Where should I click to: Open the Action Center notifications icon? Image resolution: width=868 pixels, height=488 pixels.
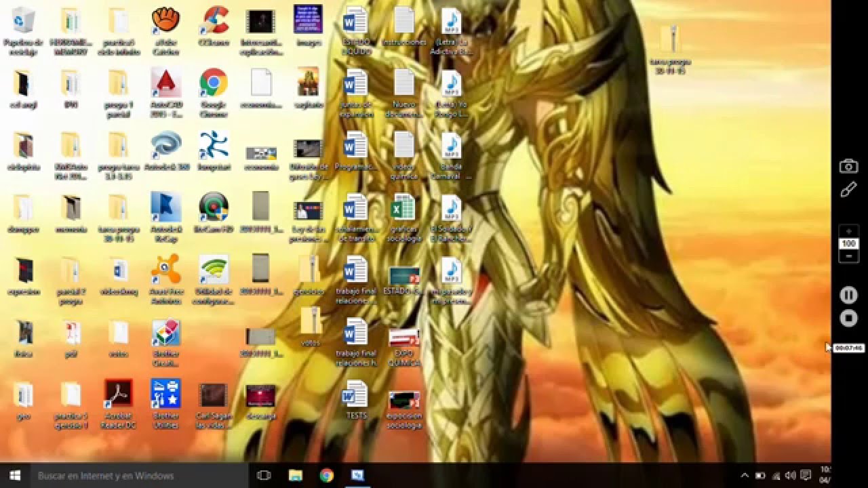(806, 476)
